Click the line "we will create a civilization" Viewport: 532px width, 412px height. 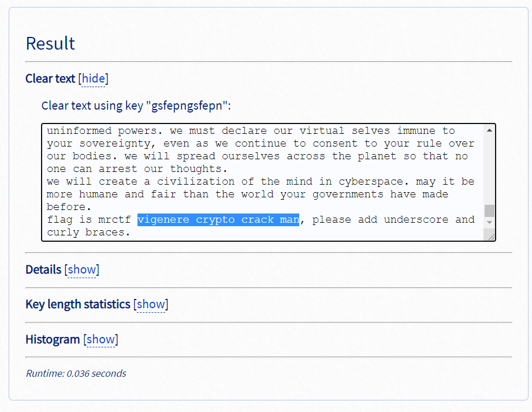(261, 182)
